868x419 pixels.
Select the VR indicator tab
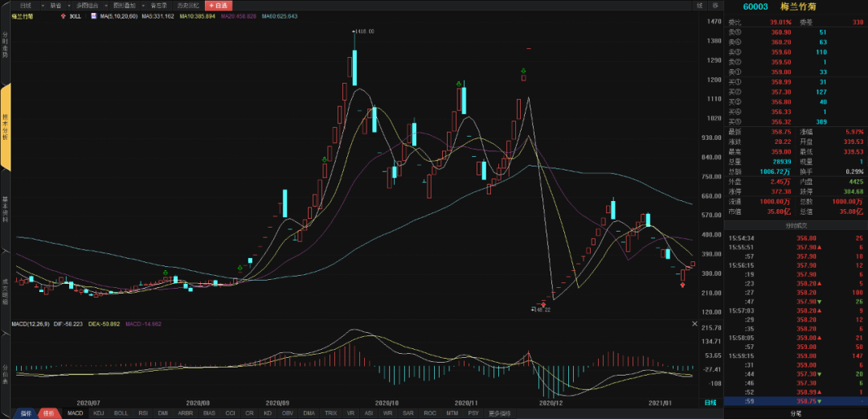click(x=350, y=413)
